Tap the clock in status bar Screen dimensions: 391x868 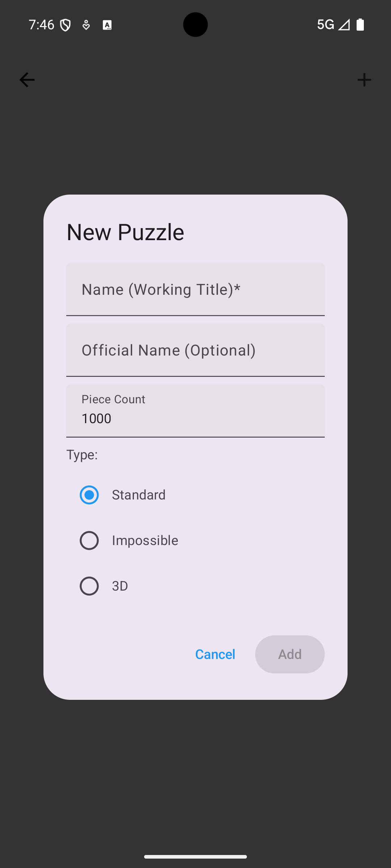coord(41,25)
